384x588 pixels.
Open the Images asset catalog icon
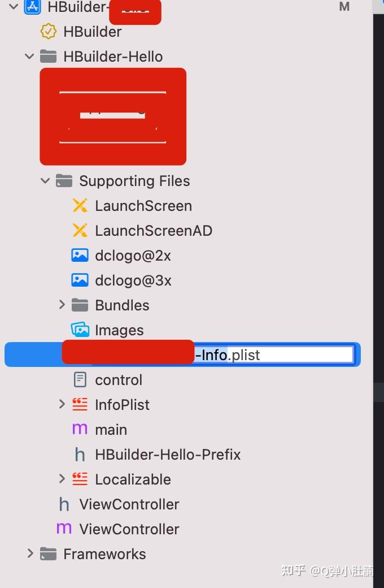80,330
